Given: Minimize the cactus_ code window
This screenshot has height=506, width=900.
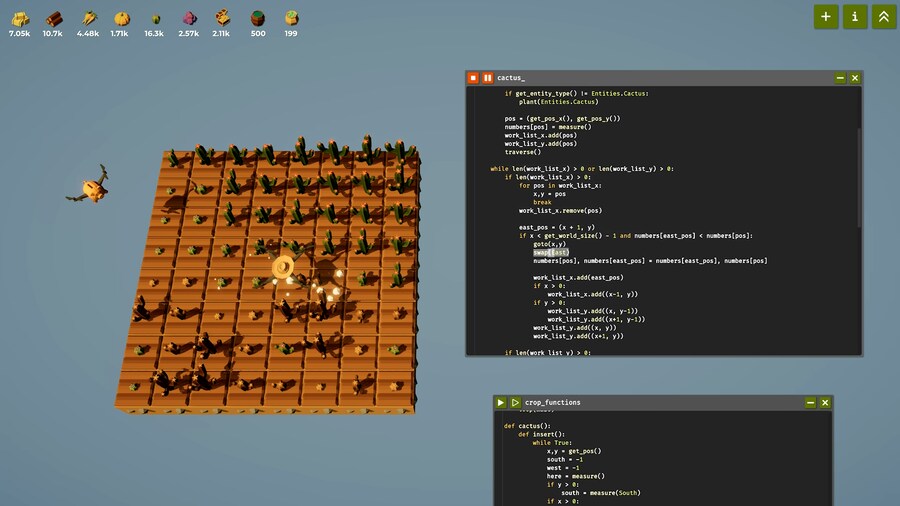Looking at the screenshot, I should (x=840, y=78).
